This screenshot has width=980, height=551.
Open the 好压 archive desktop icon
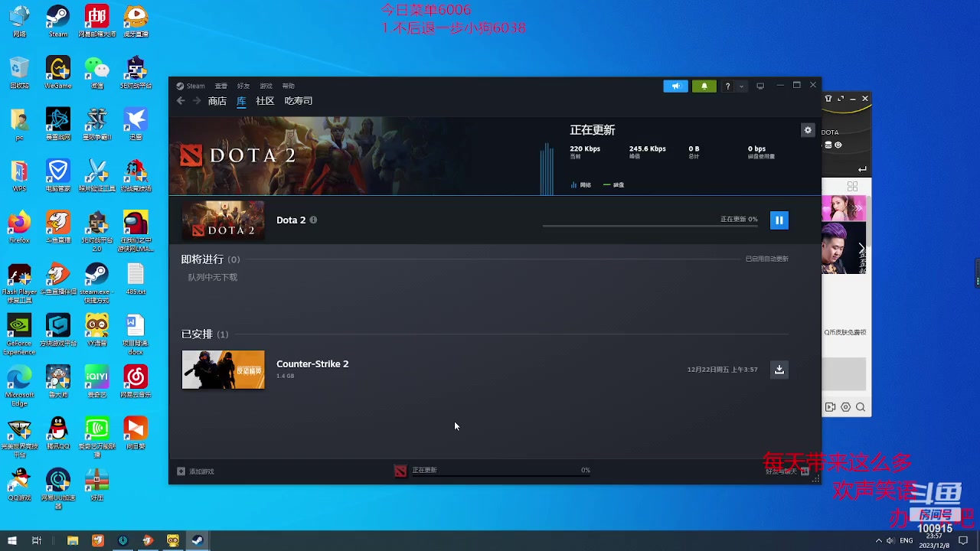pos(97,484)
